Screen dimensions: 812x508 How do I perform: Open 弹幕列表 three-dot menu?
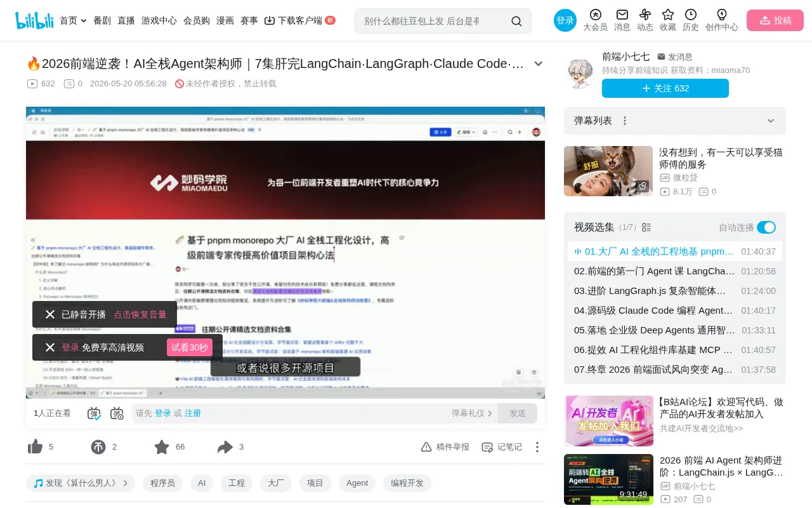(625, 121)
